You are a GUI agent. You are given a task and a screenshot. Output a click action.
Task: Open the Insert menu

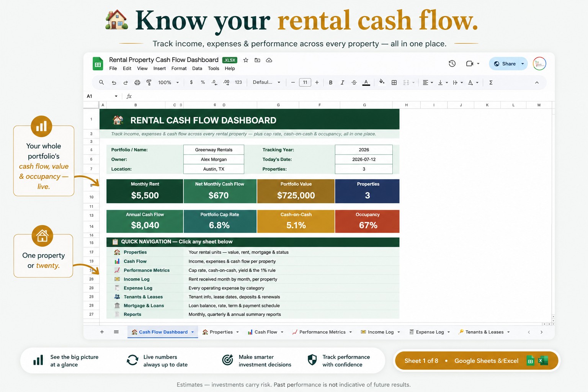point(160,69)
